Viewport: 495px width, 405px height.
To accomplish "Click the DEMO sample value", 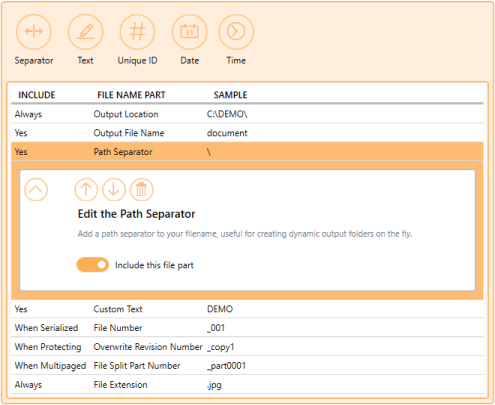I will click(x=220, y=309).
